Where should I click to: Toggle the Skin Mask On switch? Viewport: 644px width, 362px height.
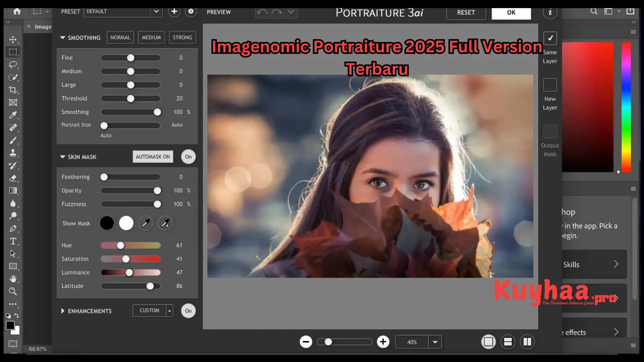click(x=188, y=157)
